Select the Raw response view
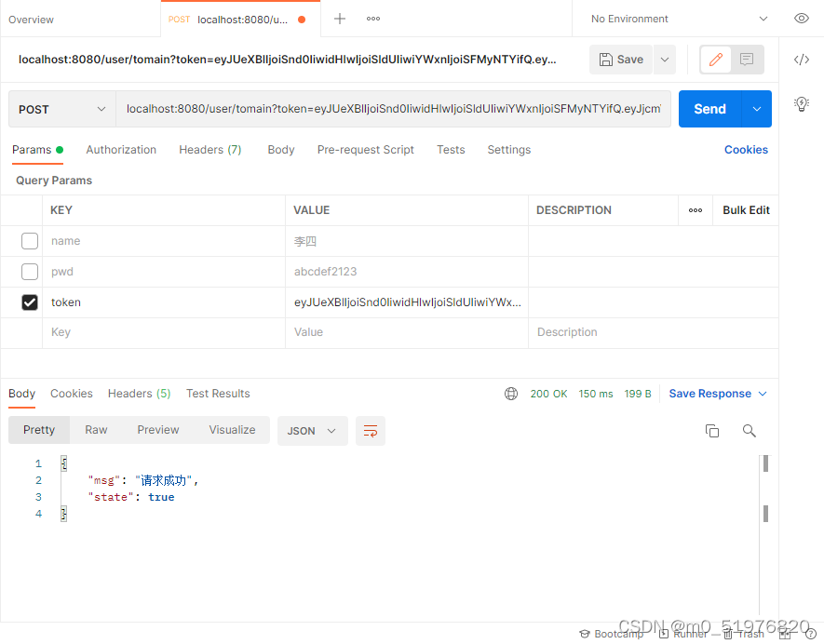This screenshot has height=644, width=824. [x=96, y=430]
